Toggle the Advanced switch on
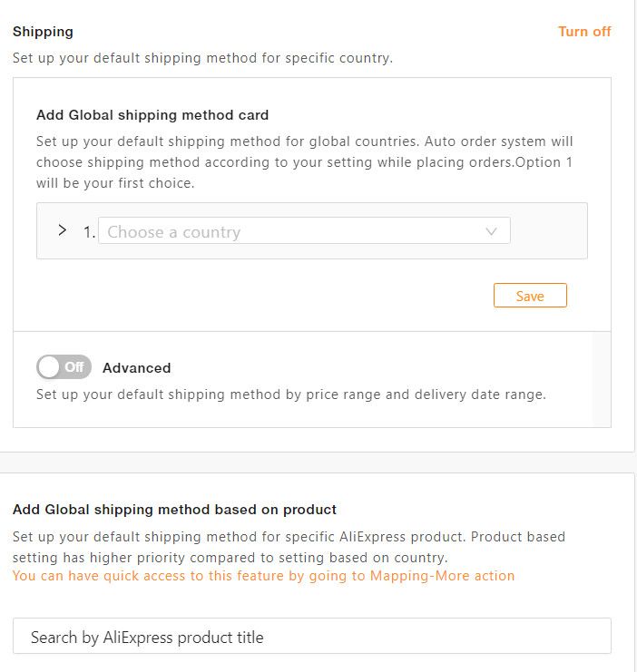Screen dimensions: 637x672 point(64,367)
